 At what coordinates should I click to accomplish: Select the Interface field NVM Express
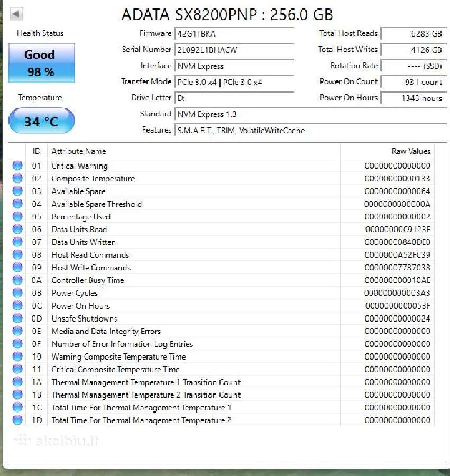(234, 66)
